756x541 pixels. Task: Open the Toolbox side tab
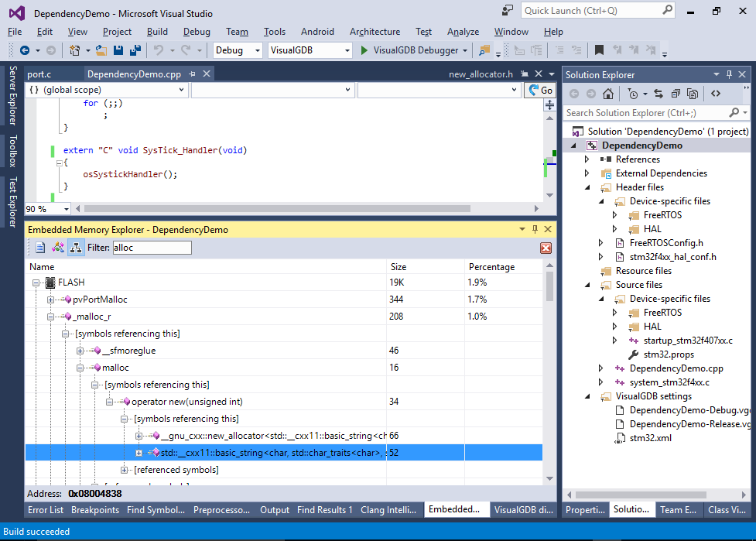13,151
